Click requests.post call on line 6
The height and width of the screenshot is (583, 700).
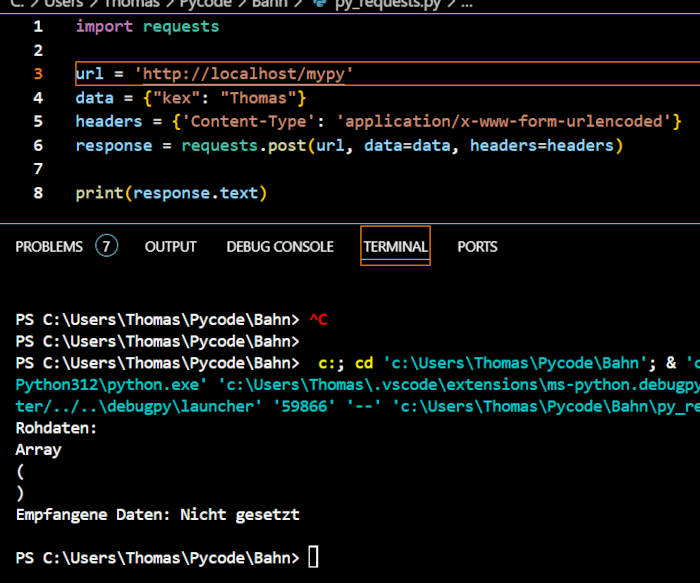point(244,146)
